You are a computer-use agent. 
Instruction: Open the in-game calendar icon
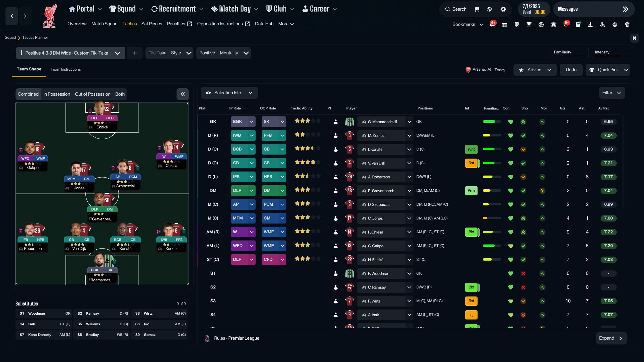(x=504, y=24)
